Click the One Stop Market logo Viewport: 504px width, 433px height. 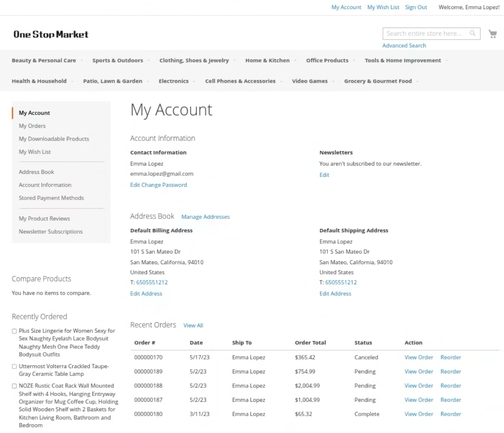click(51, 35)
